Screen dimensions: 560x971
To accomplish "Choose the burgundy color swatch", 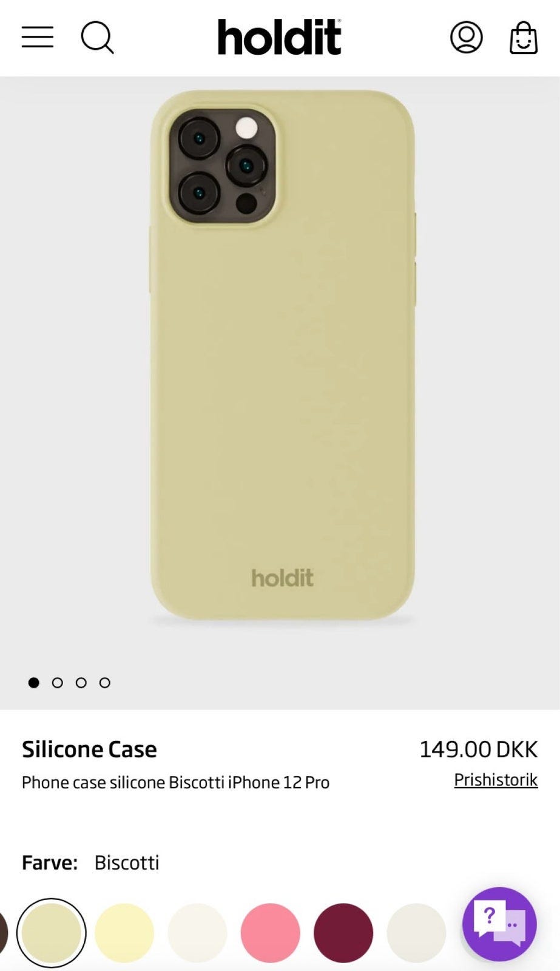I will [343, 933].
